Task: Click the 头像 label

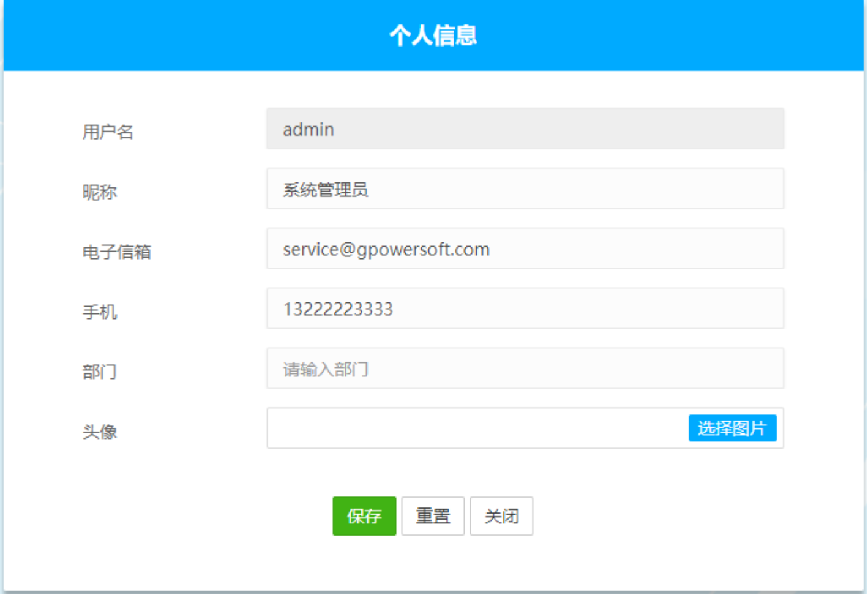Action: (100, 432)
